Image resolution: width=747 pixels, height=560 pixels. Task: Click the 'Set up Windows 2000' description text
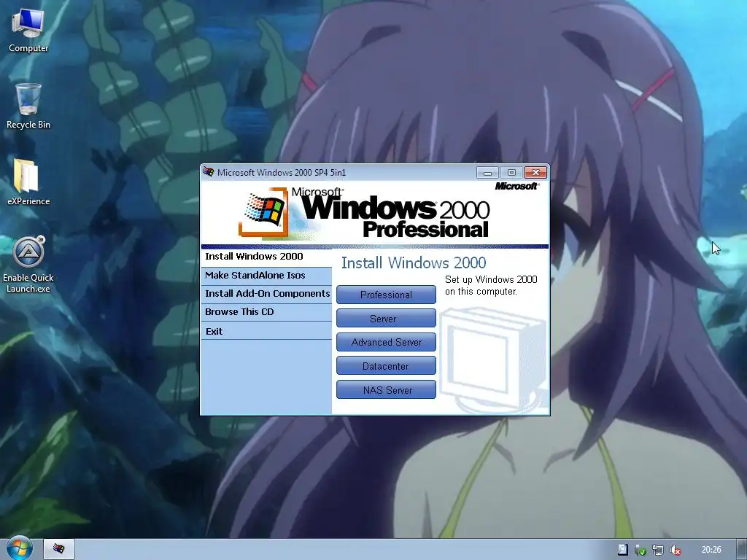point(491,285)
